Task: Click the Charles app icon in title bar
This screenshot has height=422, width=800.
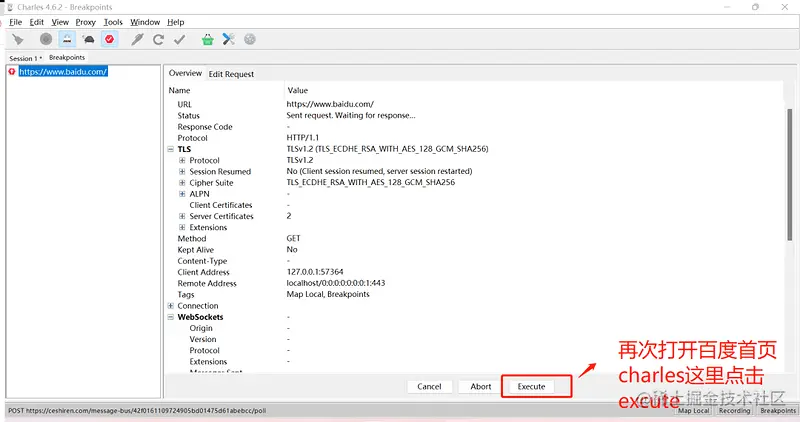Action: [x=9, y=7]
